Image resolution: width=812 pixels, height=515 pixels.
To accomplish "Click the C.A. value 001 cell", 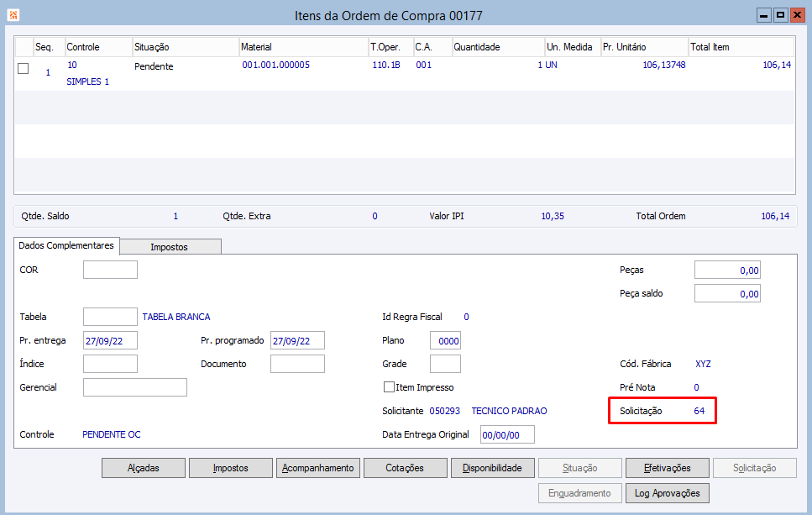I will click(x=423, y=65).
